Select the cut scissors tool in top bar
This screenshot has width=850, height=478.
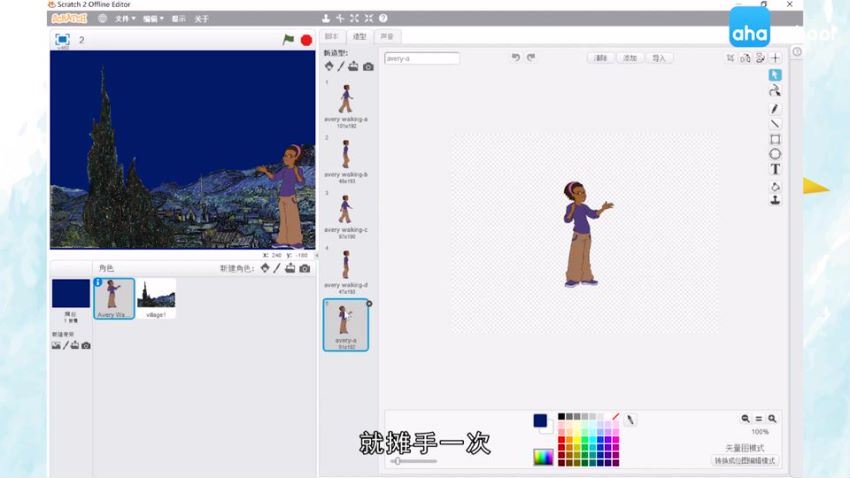(x=340, y=18)
